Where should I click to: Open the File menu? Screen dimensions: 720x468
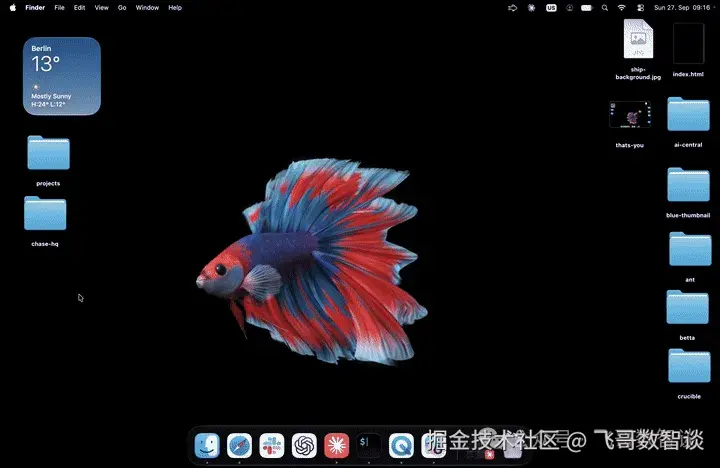point(59,8)
